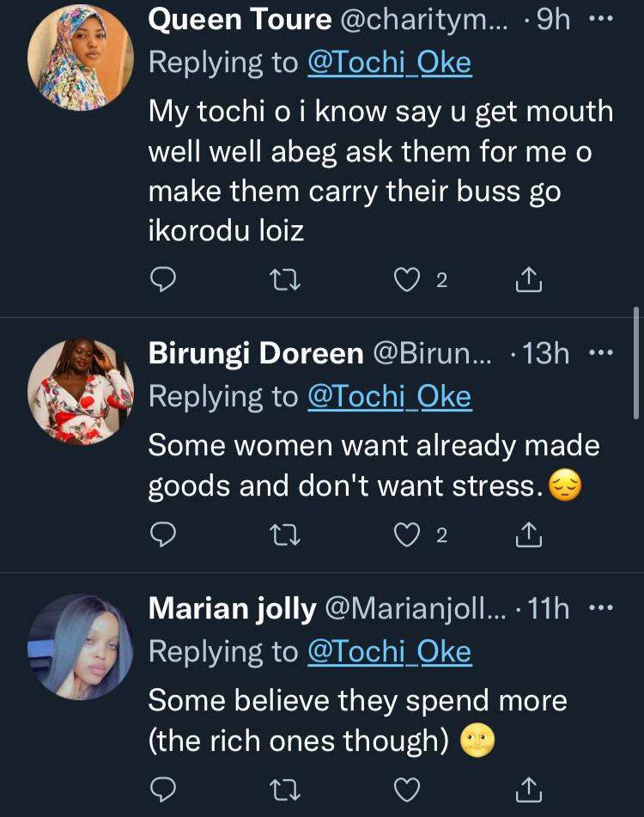
Task: Reply to Birungi Doreen's tweet
Action: (x=163, y=535)
